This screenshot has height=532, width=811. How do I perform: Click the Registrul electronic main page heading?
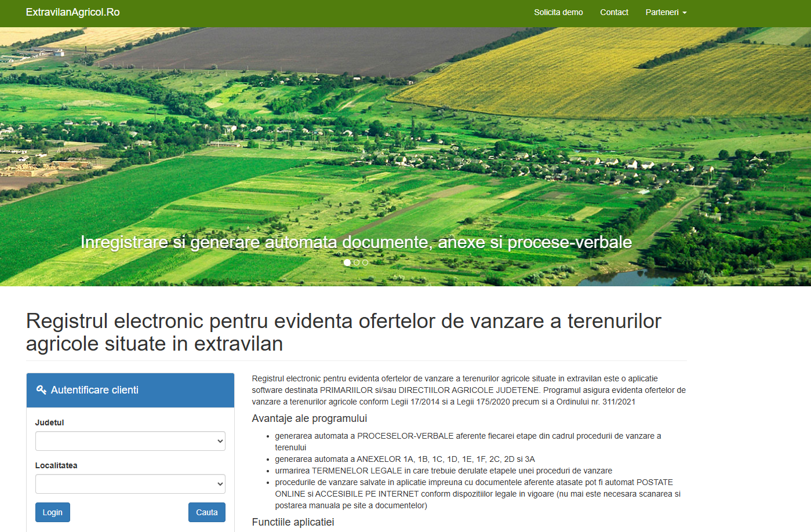coord(343,332)
